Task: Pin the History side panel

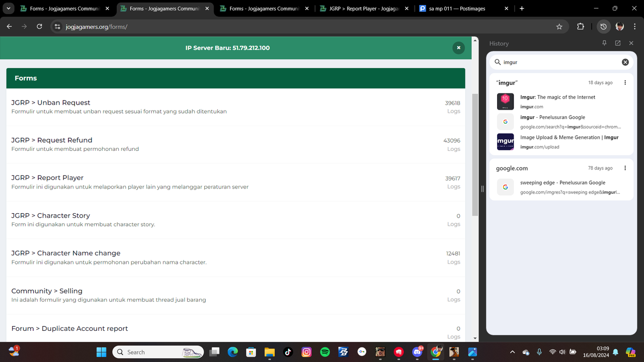Action: coord(604,43)
